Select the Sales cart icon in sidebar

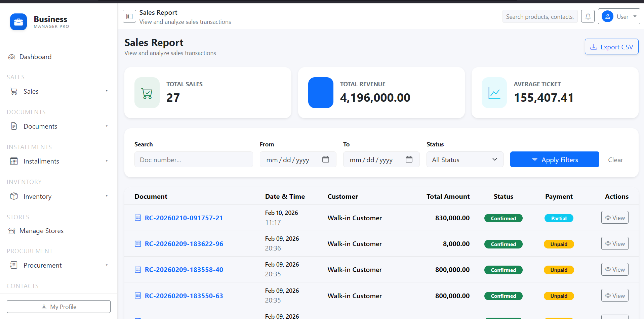[x=13, y=91]
